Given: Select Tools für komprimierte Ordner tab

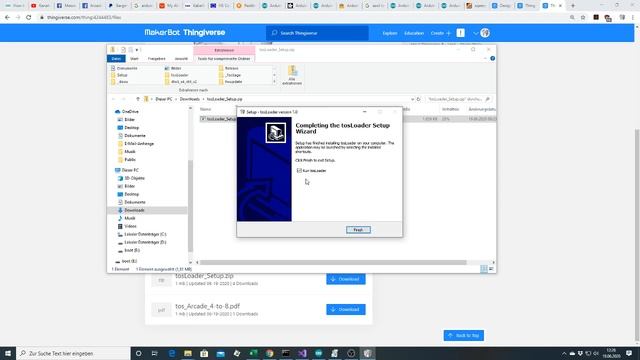Looking at the screenshot, I should 224,59.
